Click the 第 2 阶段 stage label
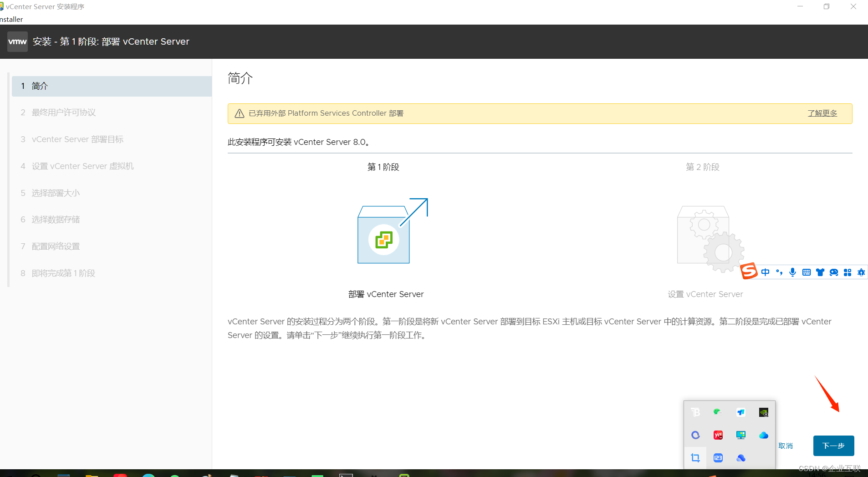The height and width of the screenshot is (477, 868). 703,167
